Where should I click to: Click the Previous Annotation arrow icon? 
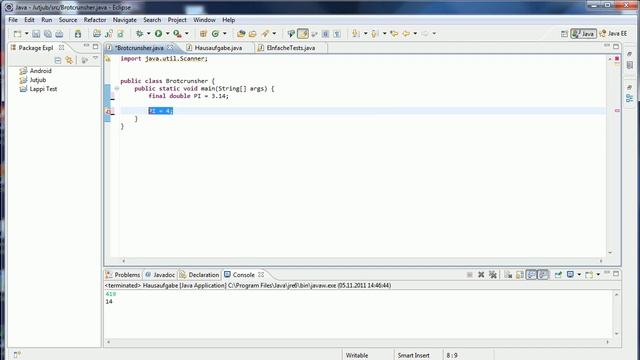click(x=375, y=34)
